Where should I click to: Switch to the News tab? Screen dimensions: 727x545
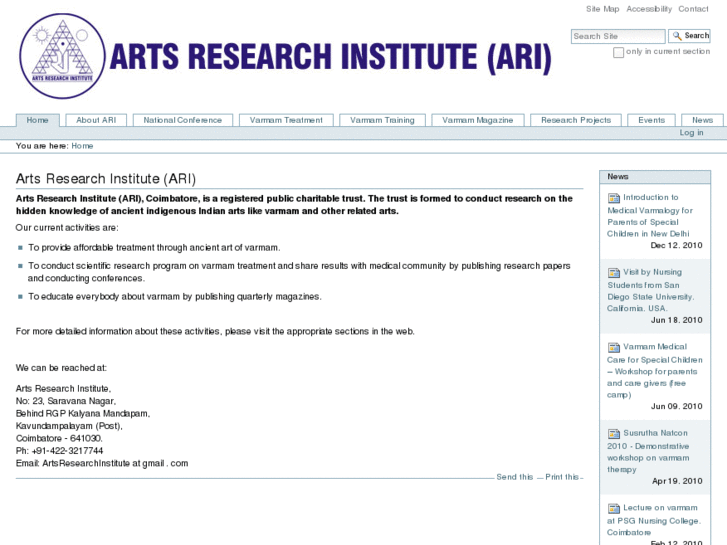[x=702, y=120]
